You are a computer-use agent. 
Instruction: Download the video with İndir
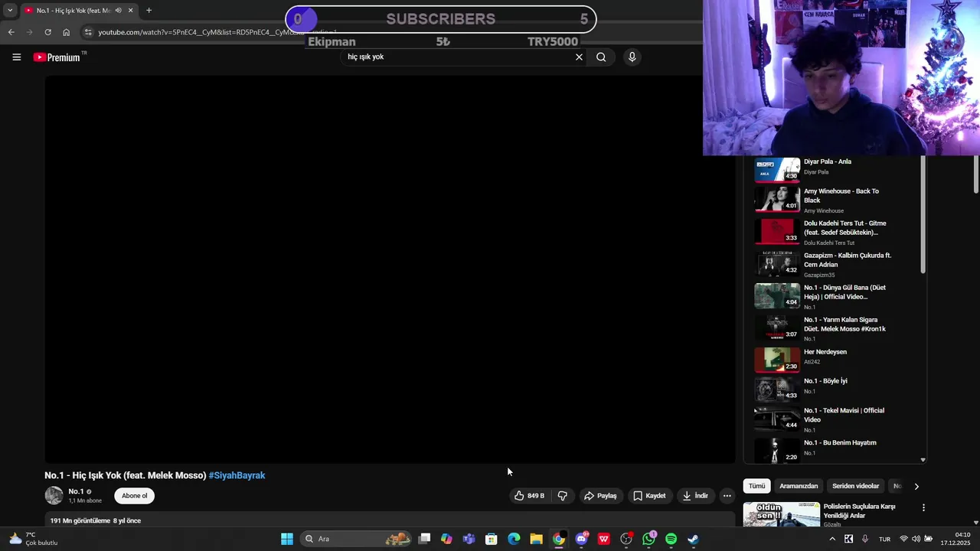coord(695,496)
